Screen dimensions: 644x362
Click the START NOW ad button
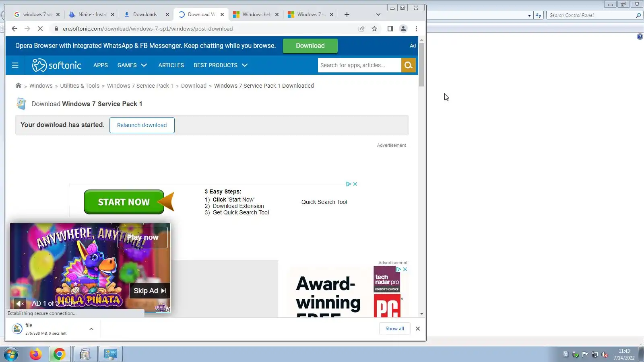tap(124, 202)
